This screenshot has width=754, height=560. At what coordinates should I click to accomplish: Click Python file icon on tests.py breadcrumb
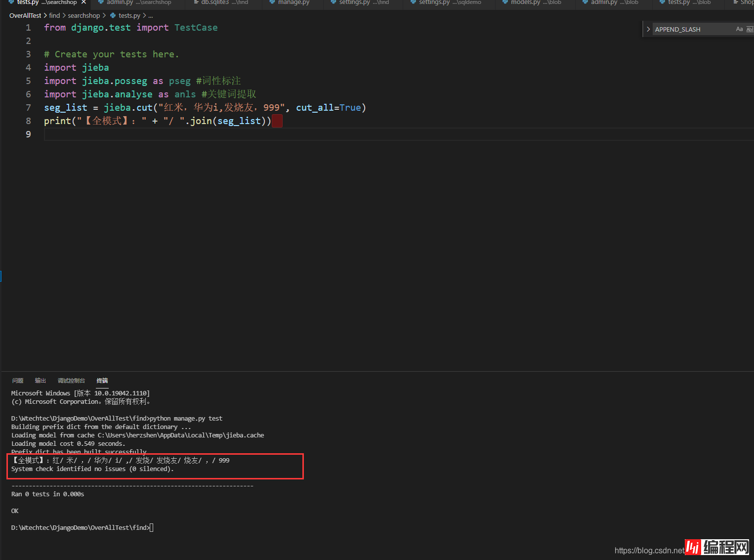click(x=113, y=16)
